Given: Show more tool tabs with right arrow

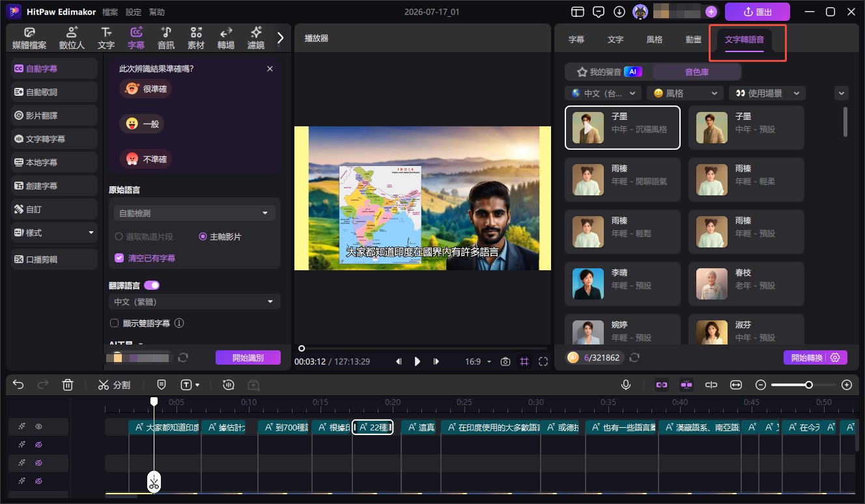Looking at the screenshot, I should pyautogui.click(x=281, y=38).
